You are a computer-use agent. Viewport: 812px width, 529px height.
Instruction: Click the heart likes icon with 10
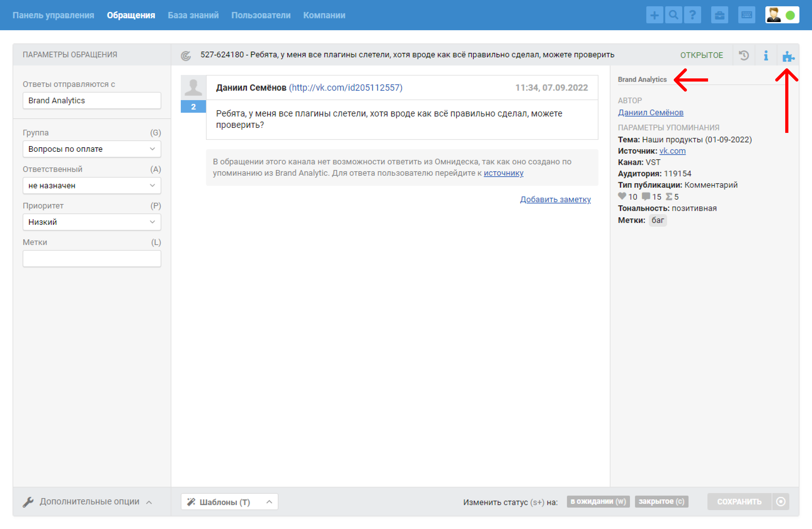[622, 196]
